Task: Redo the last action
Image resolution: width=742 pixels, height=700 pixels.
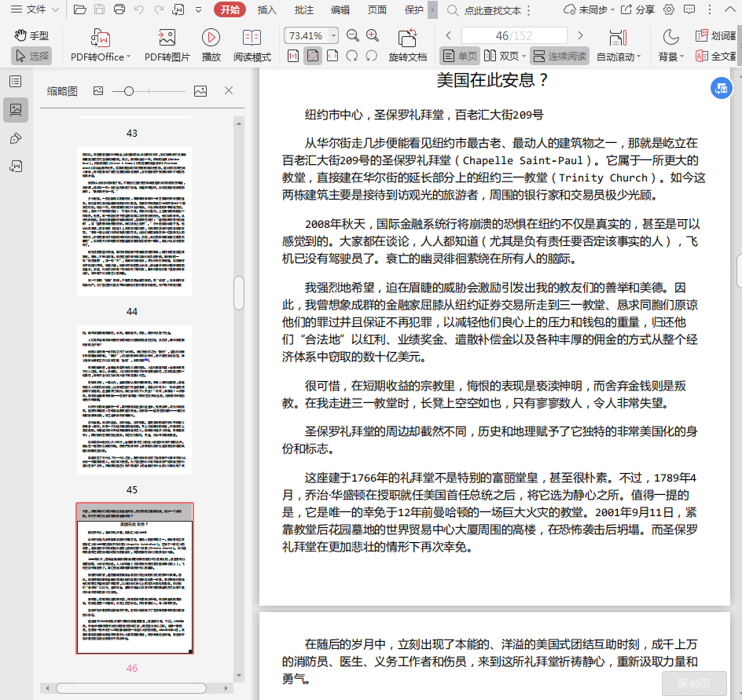Action: pyautogui.click(x=159, y=9)
